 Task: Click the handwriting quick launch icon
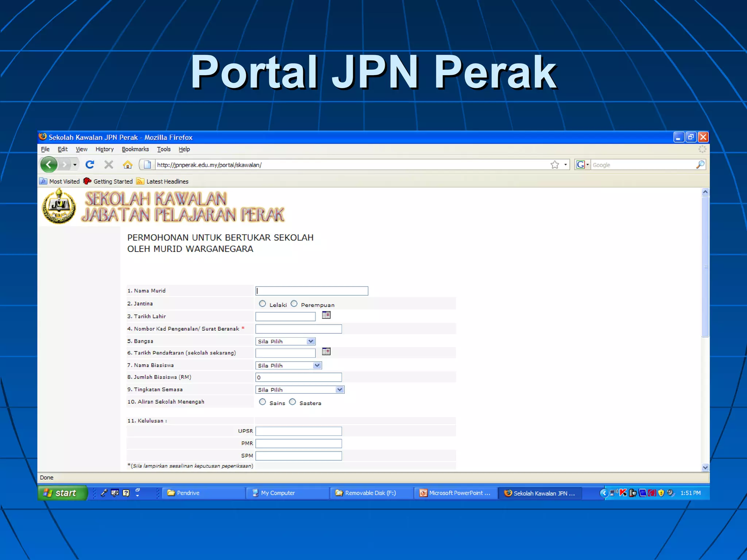tap(115, 493)
